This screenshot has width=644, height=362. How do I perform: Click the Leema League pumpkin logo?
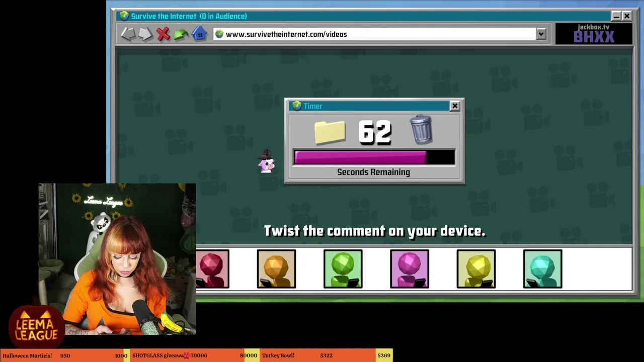36,327
